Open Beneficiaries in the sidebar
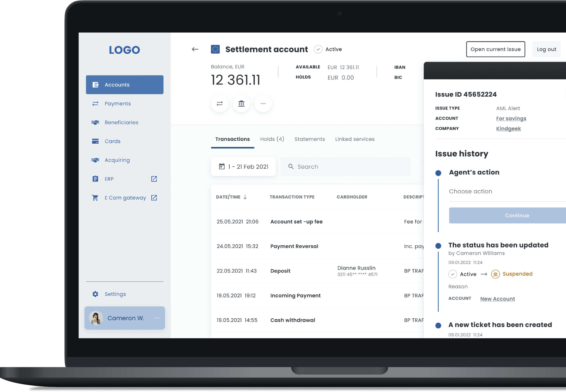 pos(125,122)
